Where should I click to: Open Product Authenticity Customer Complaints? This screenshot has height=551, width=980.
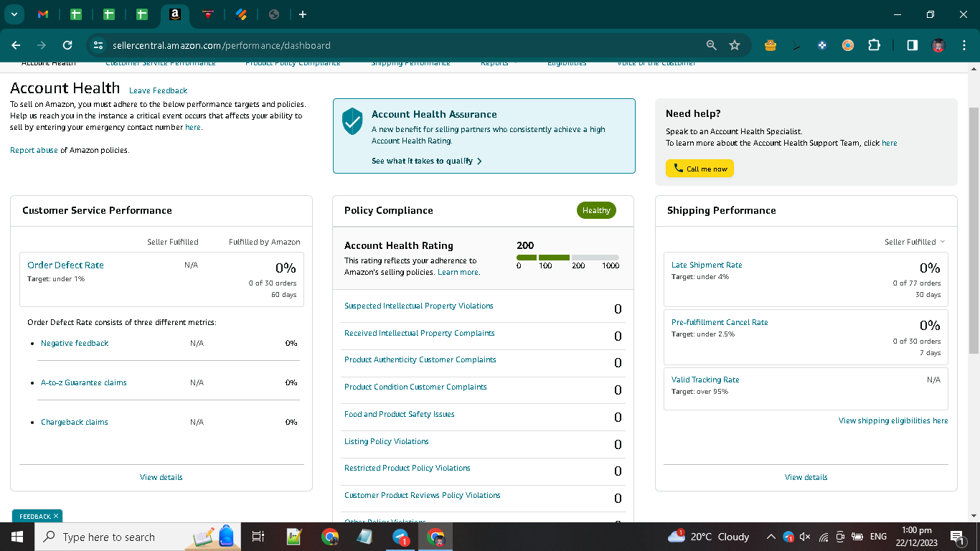point(420,359)
